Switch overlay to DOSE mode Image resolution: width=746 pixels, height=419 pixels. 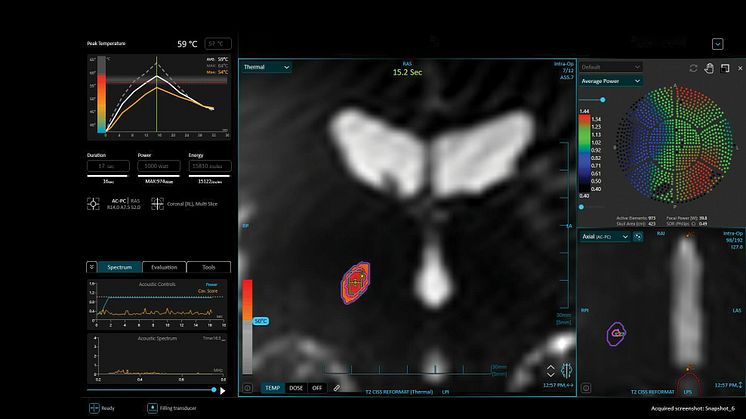[296, 387]
